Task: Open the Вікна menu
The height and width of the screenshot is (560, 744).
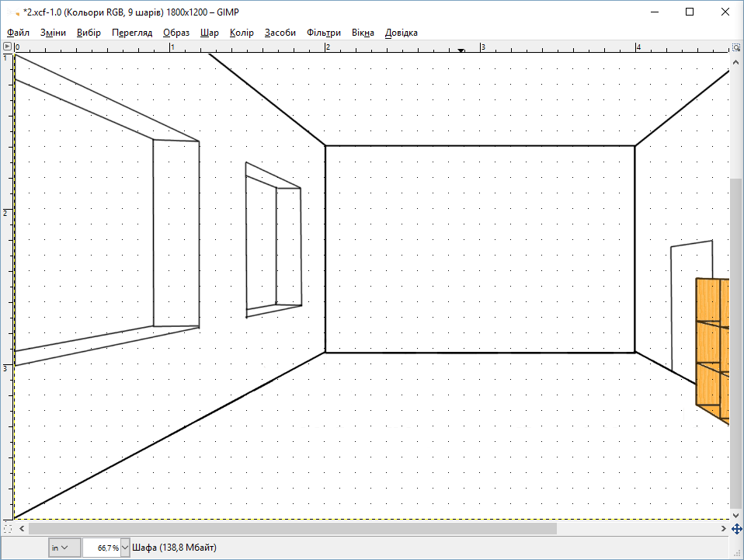Action: 363,33
